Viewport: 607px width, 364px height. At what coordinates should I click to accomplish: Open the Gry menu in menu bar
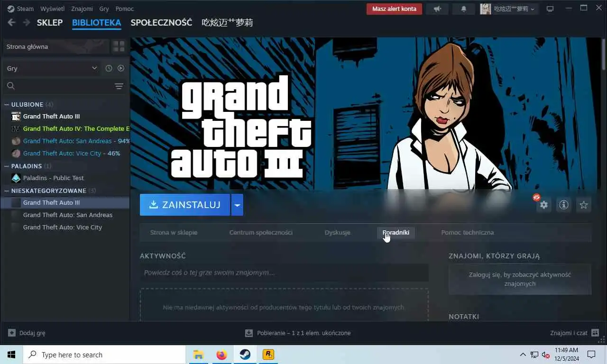104,9
